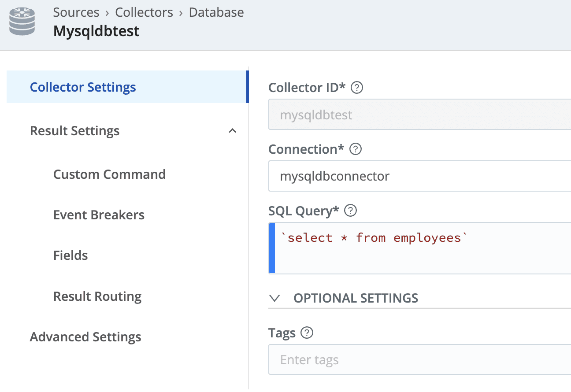Image resolution: width=571 pixels, height=392 pixels.
Task: Open help tooltip for Collector ID
Action: [356, 88]
